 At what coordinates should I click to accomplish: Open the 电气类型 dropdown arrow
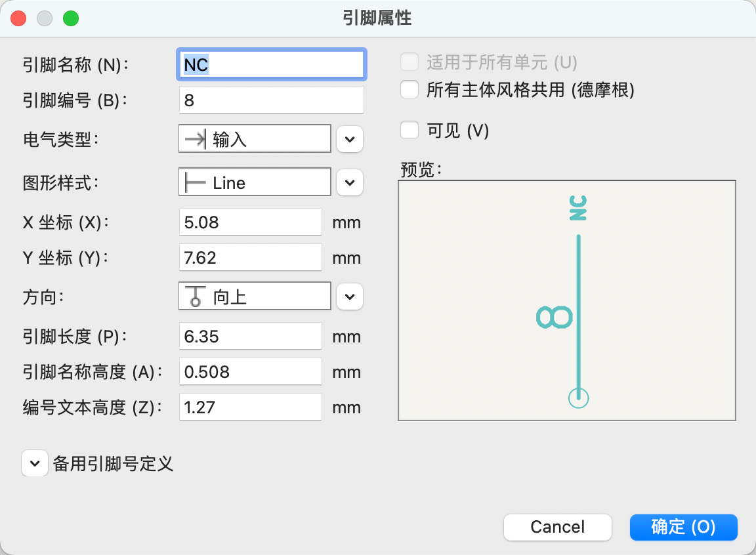tap(350, 140)
